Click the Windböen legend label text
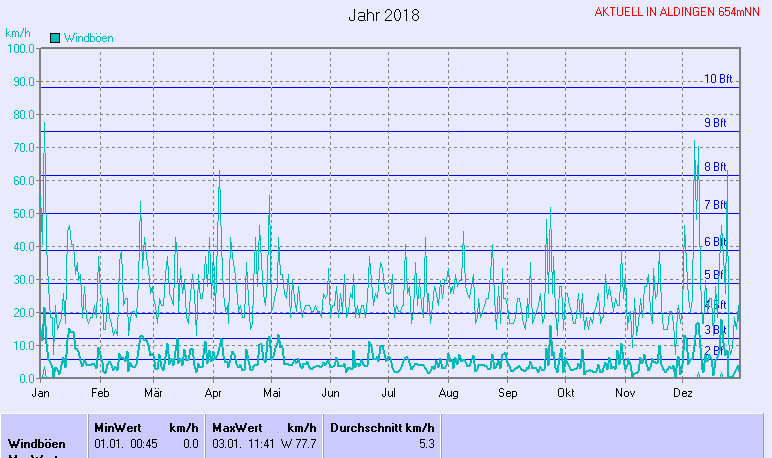 pos(88,38)
